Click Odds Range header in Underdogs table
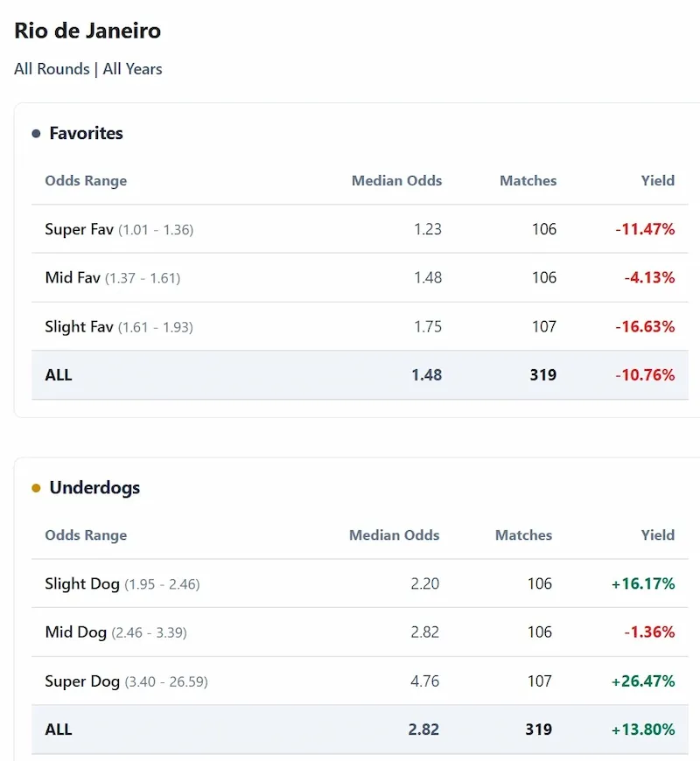 [x=86, y=535]
